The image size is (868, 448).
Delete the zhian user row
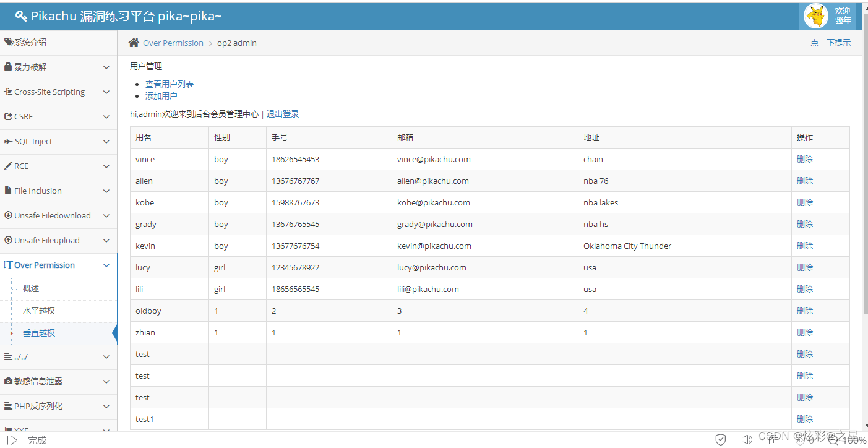(x=805, y=332)
